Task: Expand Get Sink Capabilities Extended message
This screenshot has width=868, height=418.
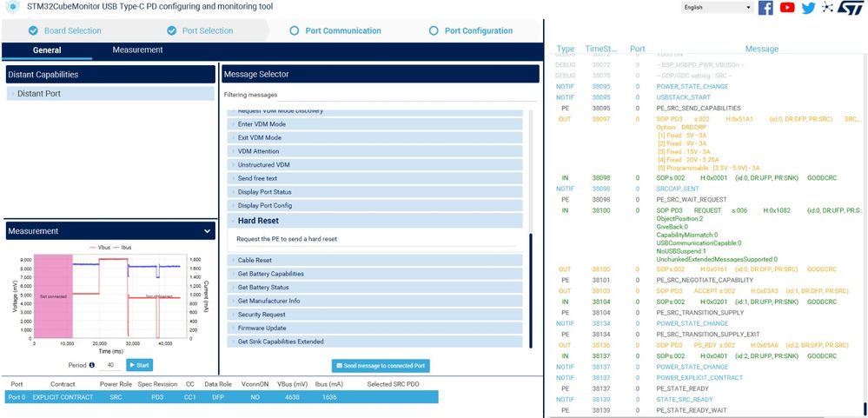Action: 374,342
